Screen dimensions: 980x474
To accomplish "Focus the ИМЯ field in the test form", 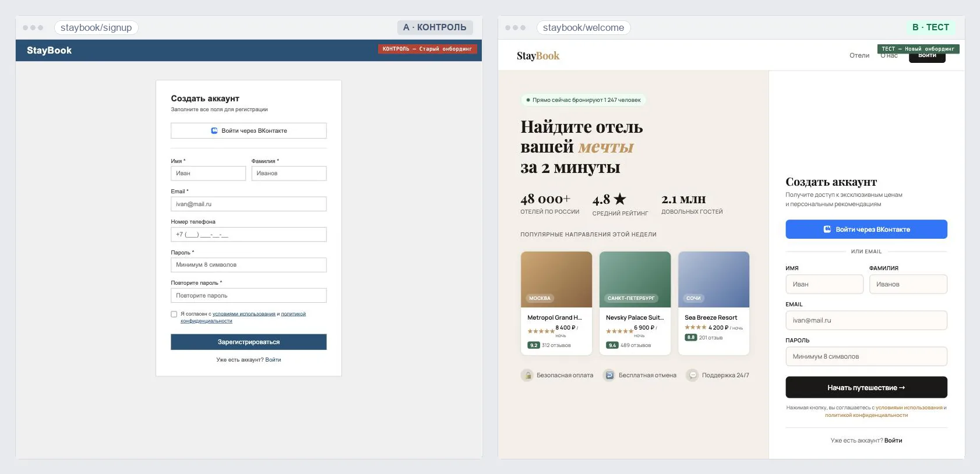I will coord(824,284).
